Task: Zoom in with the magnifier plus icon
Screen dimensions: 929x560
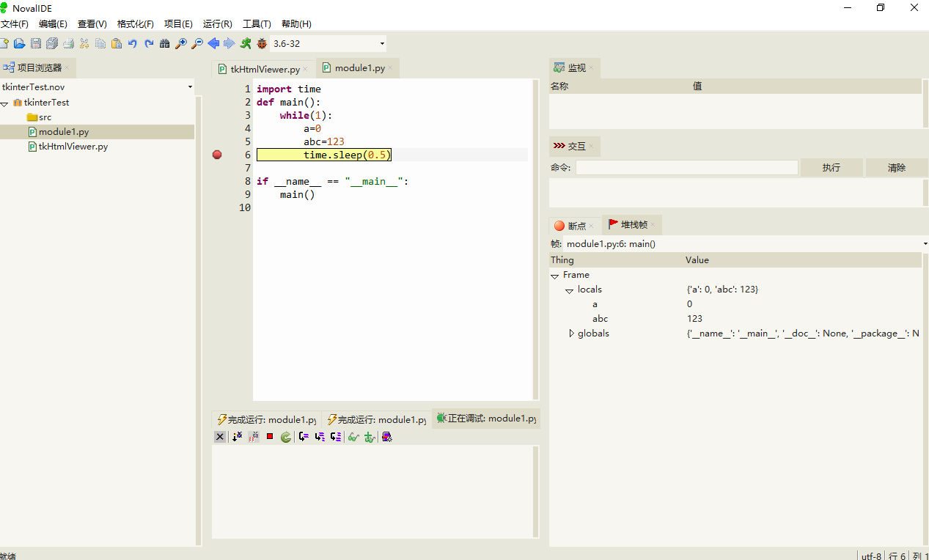Action: tap(181, 43)
